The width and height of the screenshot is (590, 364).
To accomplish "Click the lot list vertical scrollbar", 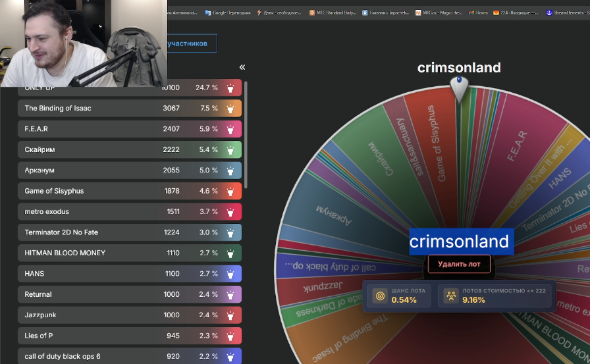I will coord(246,135).
